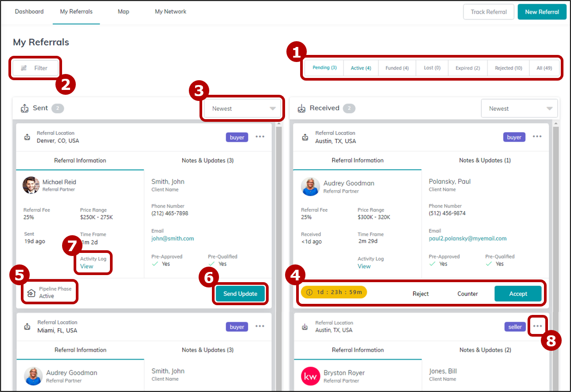
Task: Accept the Austin referral from Audrey Goodman
Action: (518, 294)
